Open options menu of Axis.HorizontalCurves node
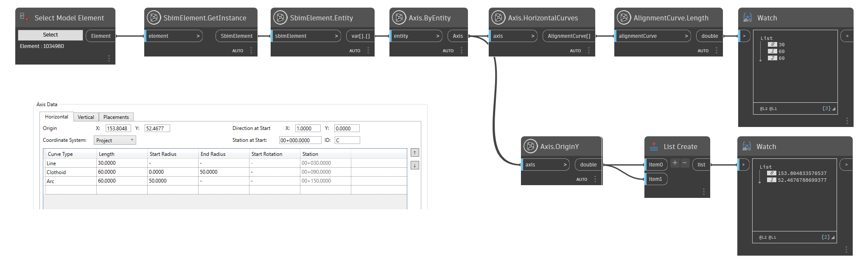This screenshot has width=868, height=276. tap(589, 51)
